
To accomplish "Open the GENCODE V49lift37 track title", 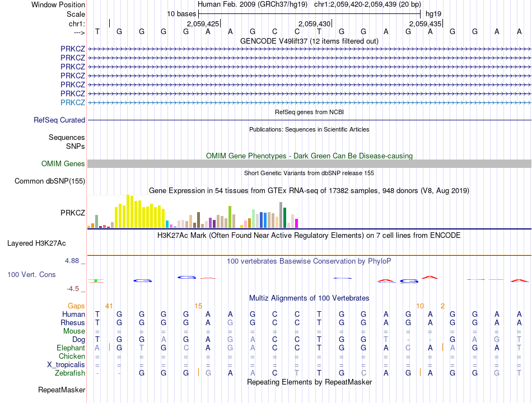I will 309,41.
